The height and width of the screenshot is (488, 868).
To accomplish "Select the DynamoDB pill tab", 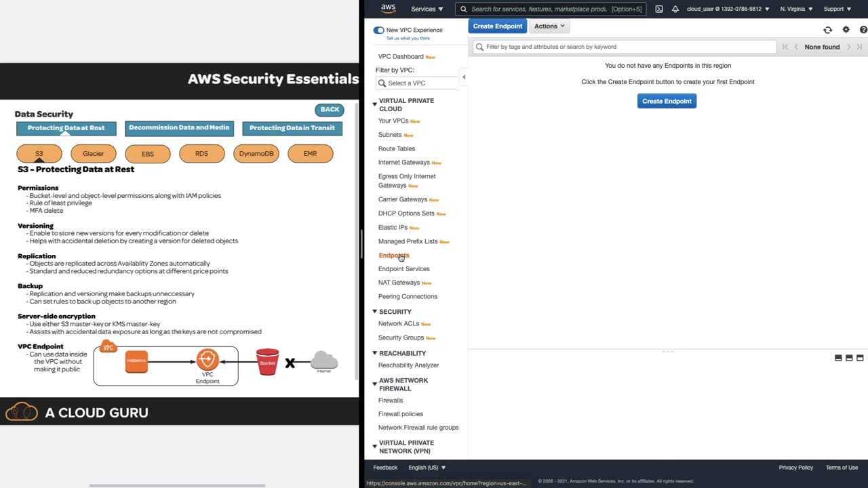I will (x=256, y=154).
